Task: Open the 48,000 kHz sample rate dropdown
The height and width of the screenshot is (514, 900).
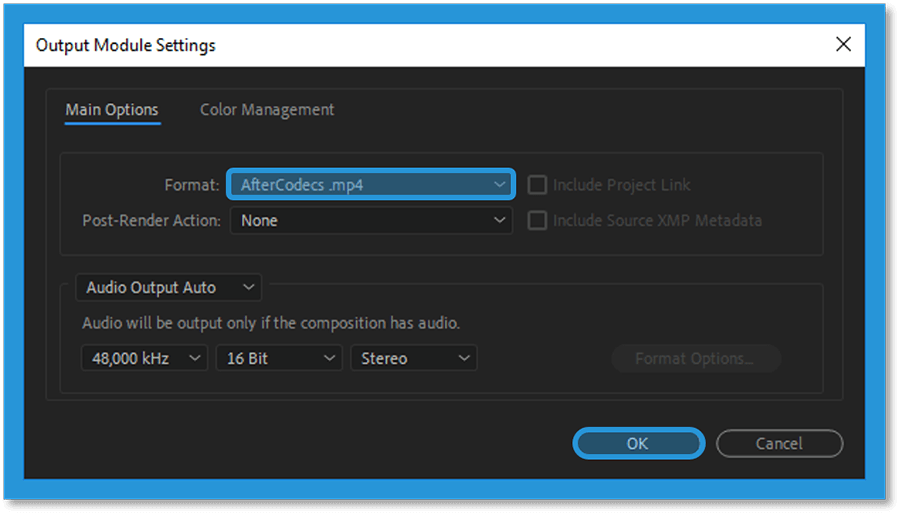Action: point(144,358)
